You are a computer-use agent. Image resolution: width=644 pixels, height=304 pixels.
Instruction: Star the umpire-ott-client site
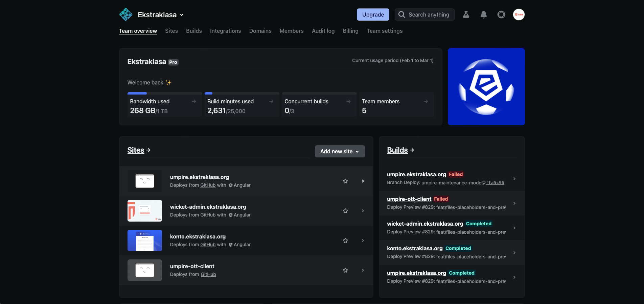click(345, 270)
